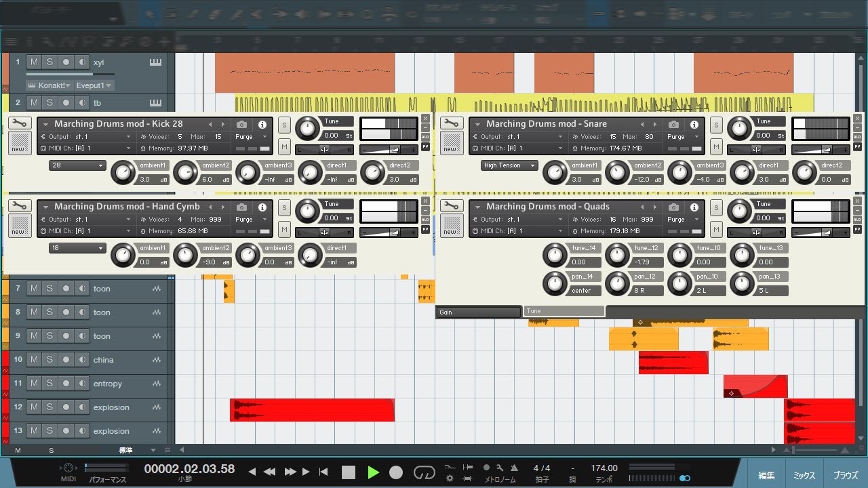Image resolution: width=868 pixels, height=488 pixels.
Task: Click the round record button
Action: (x=396, y=472)
